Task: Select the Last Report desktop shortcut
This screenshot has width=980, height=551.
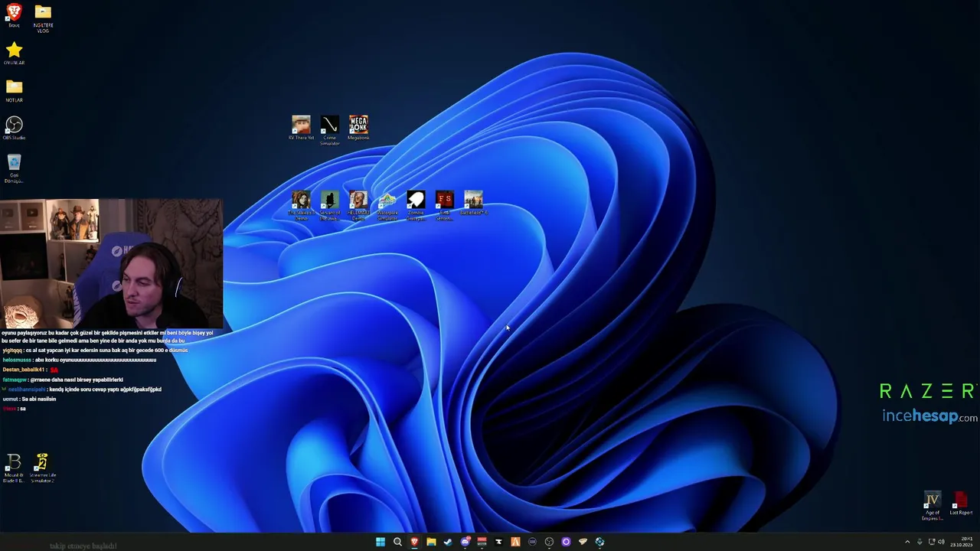Action: point(960,504)
